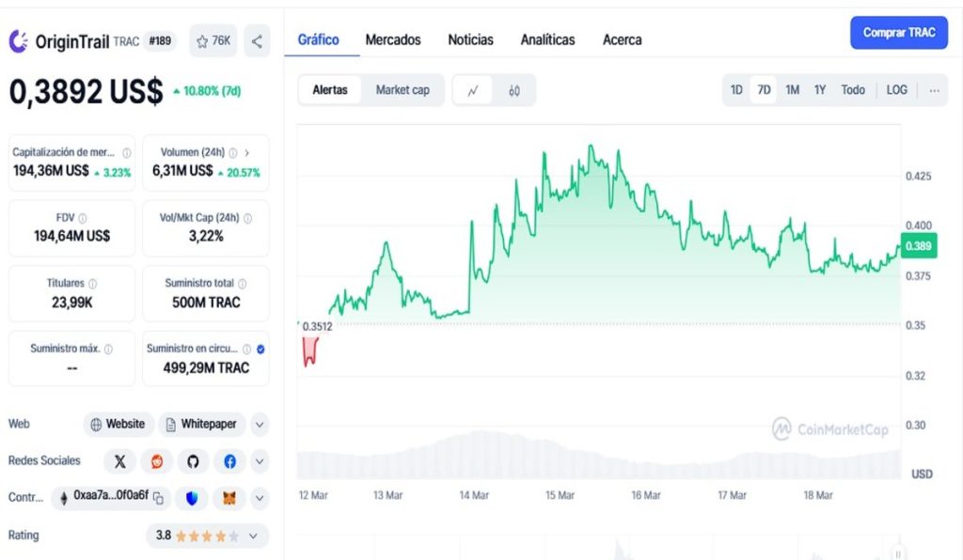Open info icon beside Suministro máx.
963x560 pixels.
(108, 349)
